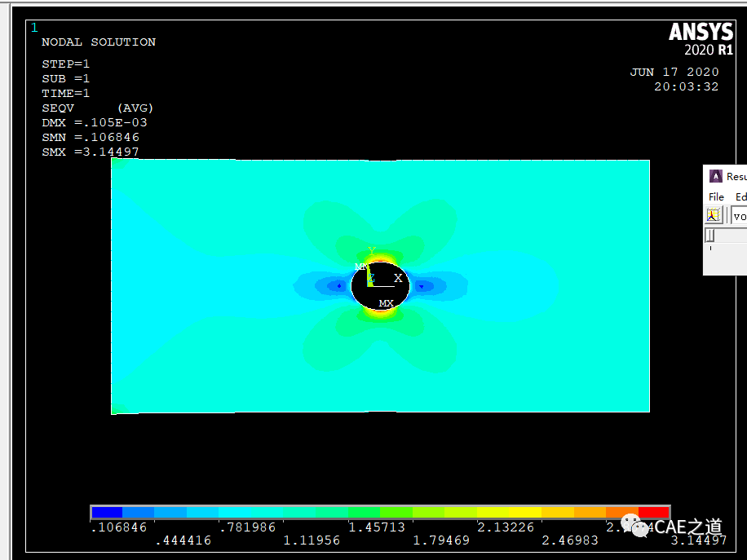Open the result item combo box showing vo
The height and width of the screenshot is (560, 747).
[x=740, y=215]
